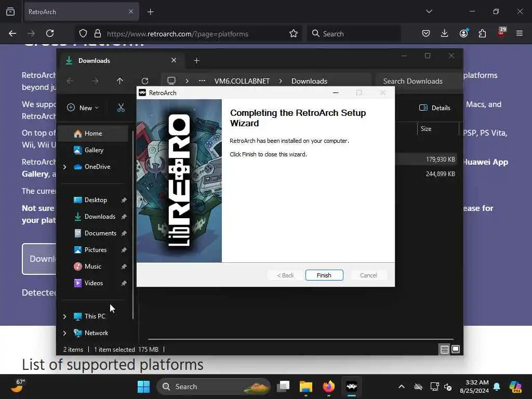
Task: Select OneDrive in navigation pane
Action: coord(97,167)
